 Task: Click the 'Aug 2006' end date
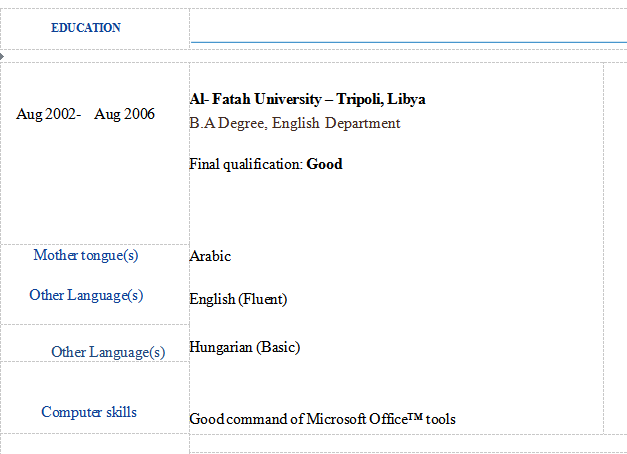tap(125, 114)
